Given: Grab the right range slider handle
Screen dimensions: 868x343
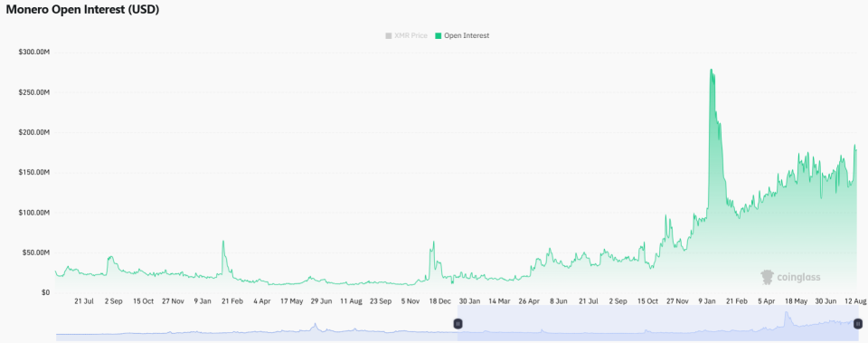Looking at the screenshot, I should (x=858, y=324).
